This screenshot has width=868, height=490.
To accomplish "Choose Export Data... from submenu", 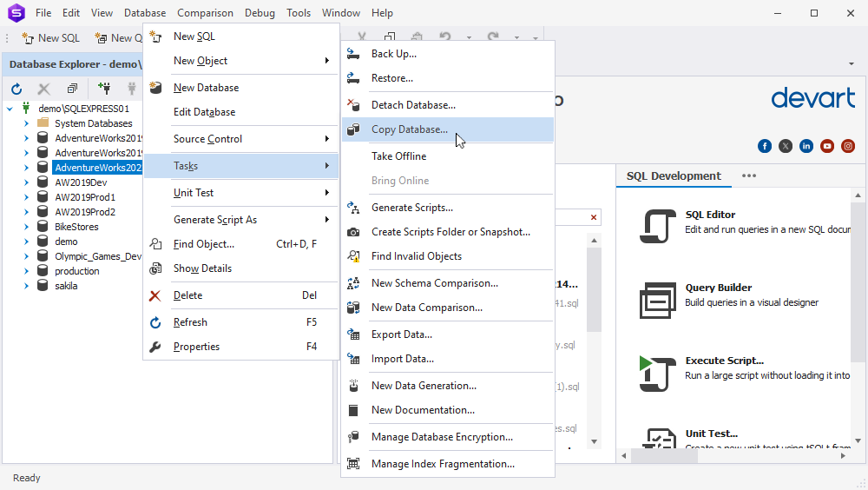I will pyautogui.click(x=448, y=334).
